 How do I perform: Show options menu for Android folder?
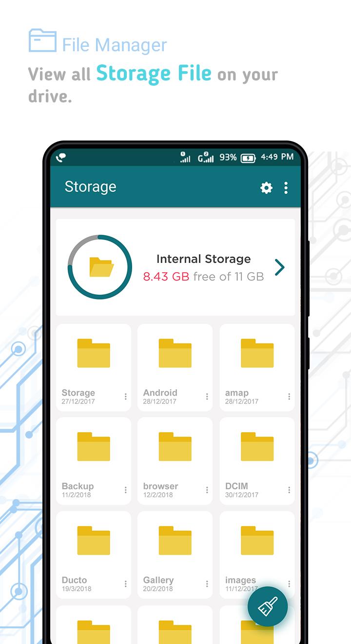(x=207, y=397)
